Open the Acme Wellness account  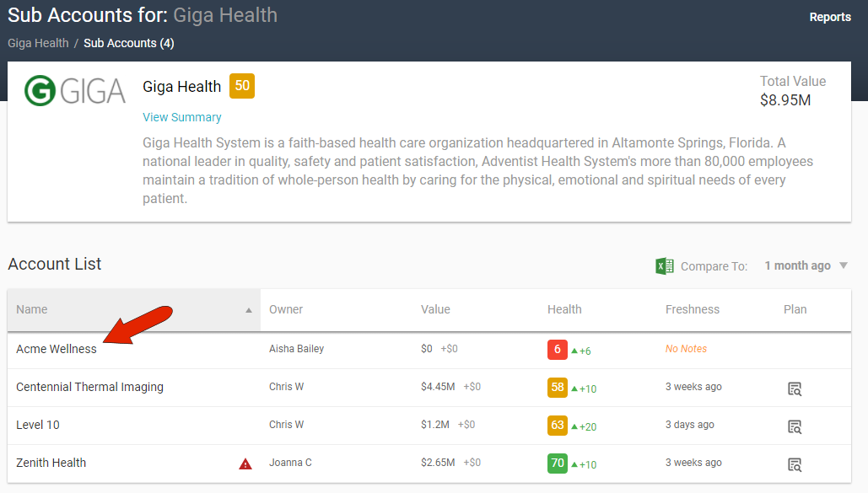tap(57, 349)
